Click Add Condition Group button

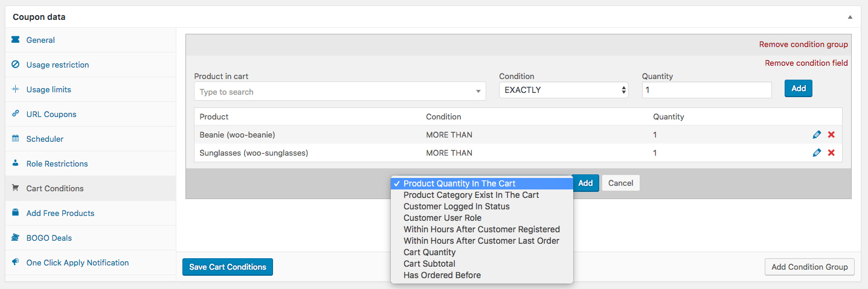[809, 267]
